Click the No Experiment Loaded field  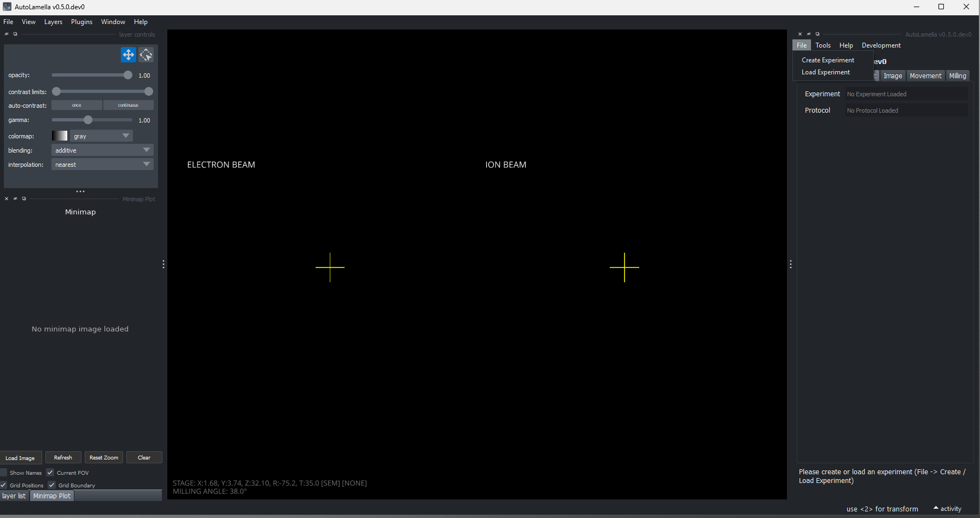906,94
